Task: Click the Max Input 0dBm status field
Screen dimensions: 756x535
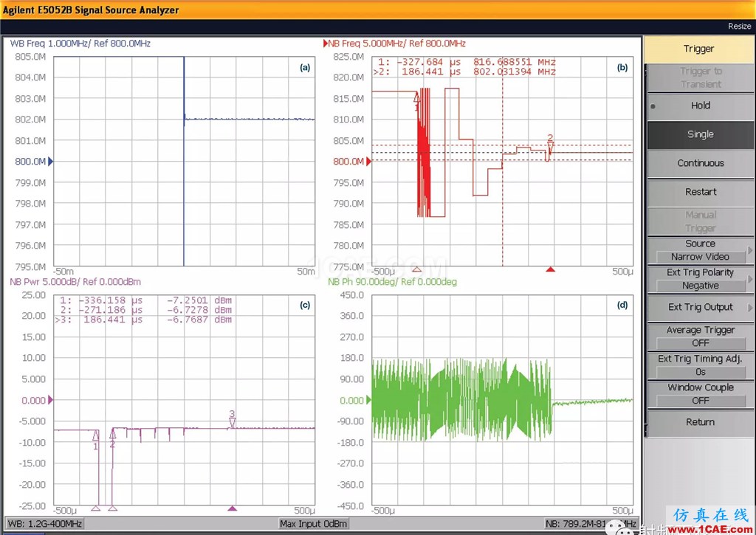Action: [313, 523]
